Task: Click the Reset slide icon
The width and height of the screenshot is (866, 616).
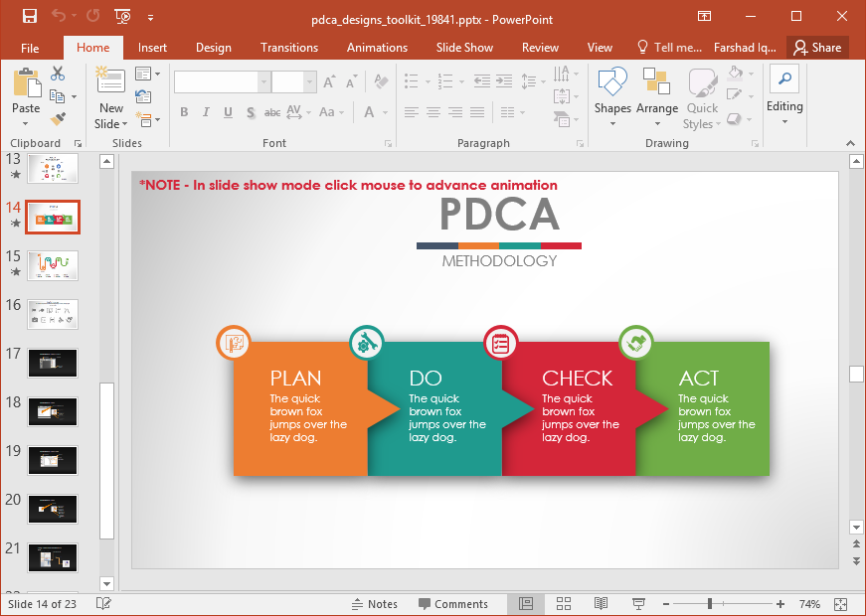Action: (x=143, y=96)
